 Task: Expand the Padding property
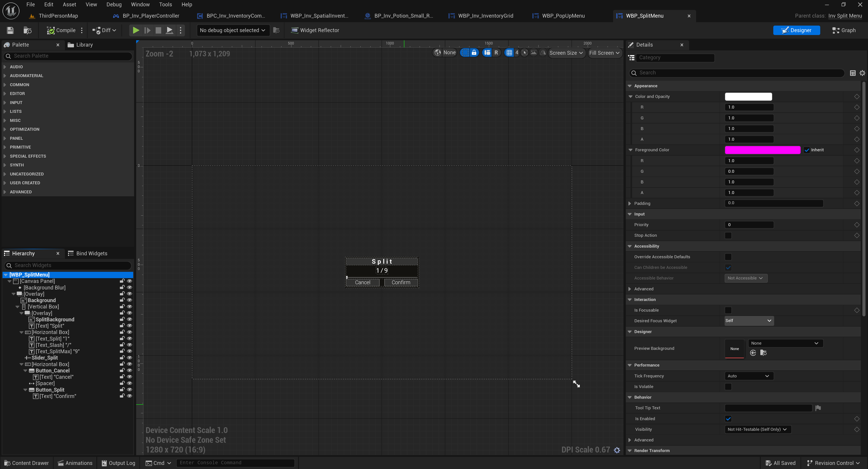[x=629, y=204]
